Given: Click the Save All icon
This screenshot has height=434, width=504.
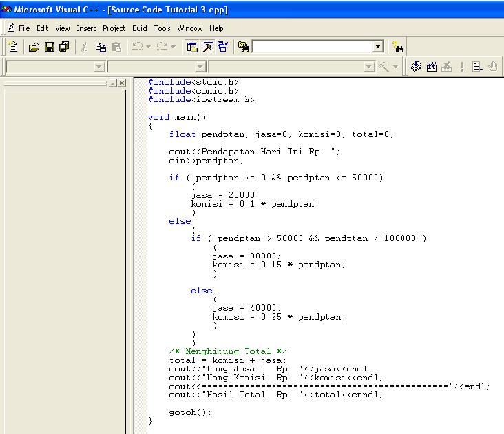Looking at the screenshot, I should pos(64,47).
